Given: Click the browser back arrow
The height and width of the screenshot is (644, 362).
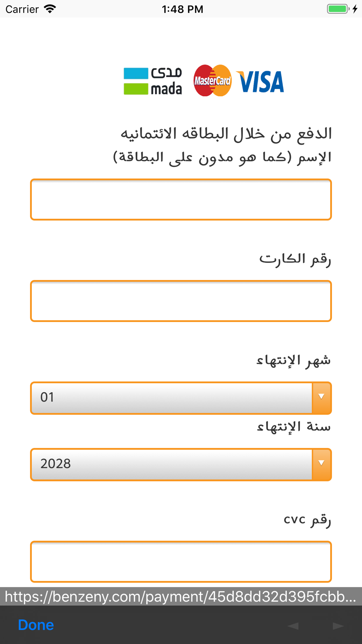Looking at the screenshot, I should click(x=293, y=626).
